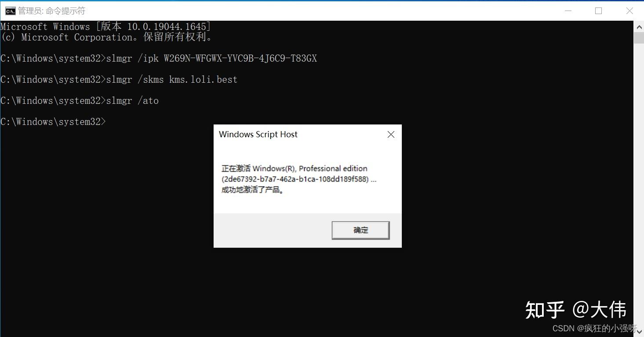
Task: Click the 管理员: 命令提示符 title bar text
Action: pos(51,11)
